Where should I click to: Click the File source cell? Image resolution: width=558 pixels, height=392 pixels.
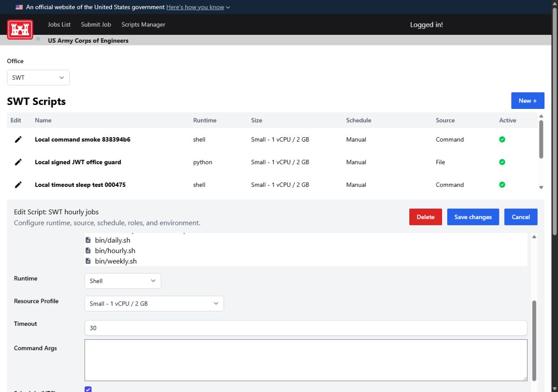coord(440,162)
